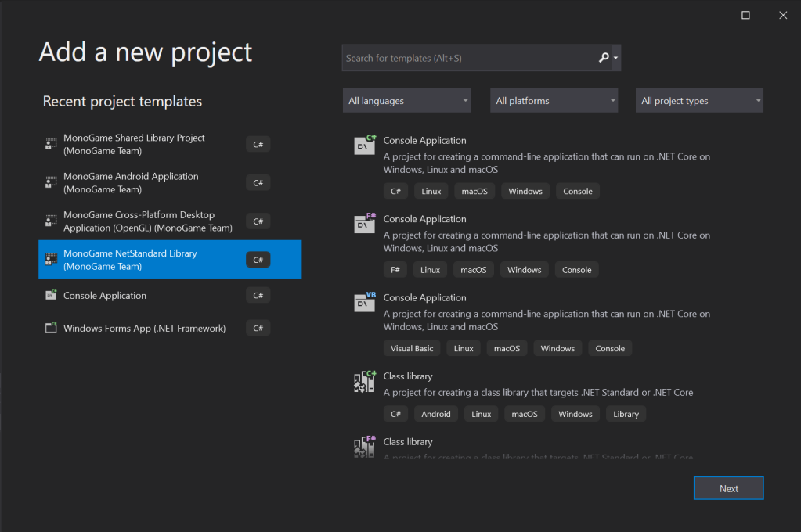
Task: Focus the Search for templates field
Action: pyautogui.click(x=470, y=58)
